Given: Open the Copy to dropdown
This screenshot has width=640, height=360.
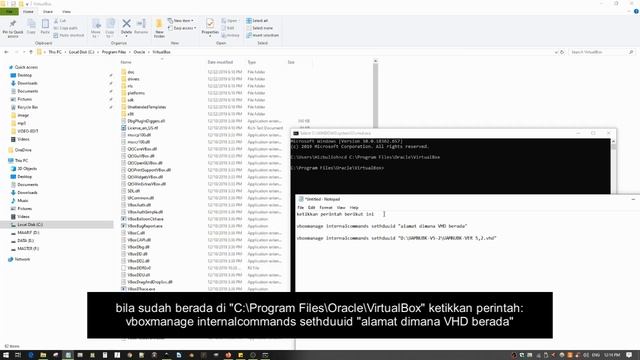Looking at the screenshot, I should [110, 29].
